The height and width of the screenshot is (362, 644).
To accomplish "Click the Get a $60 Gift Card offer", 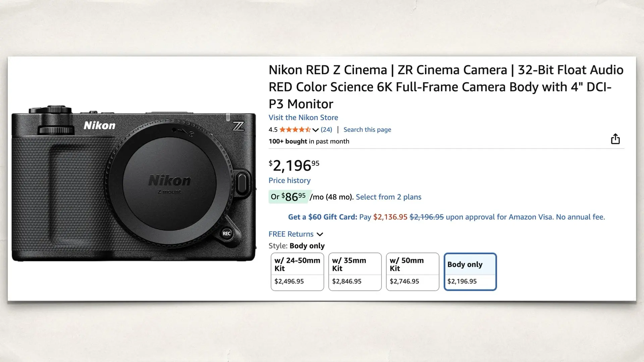I will pos(322,217).
